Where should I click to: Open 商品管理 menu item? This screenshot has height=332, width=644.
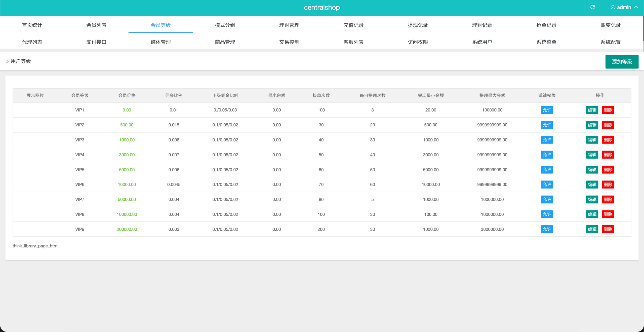[x=225, y=42]
